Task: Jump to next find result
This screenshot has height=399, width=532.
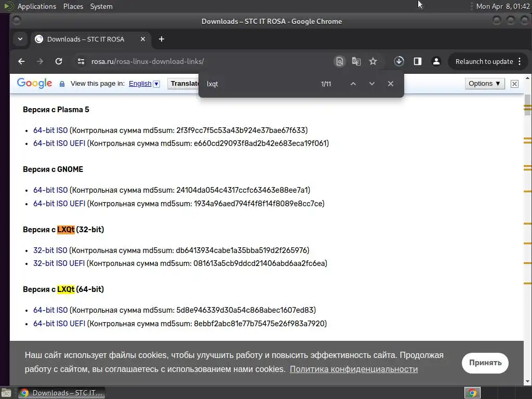Action: tap(372, 84)
